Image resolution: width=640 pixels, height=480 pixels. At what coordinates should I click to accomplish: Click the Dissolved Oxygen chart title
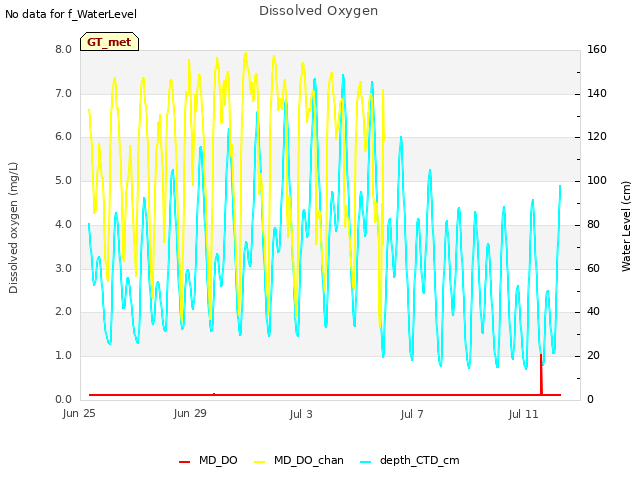[318, 11]
